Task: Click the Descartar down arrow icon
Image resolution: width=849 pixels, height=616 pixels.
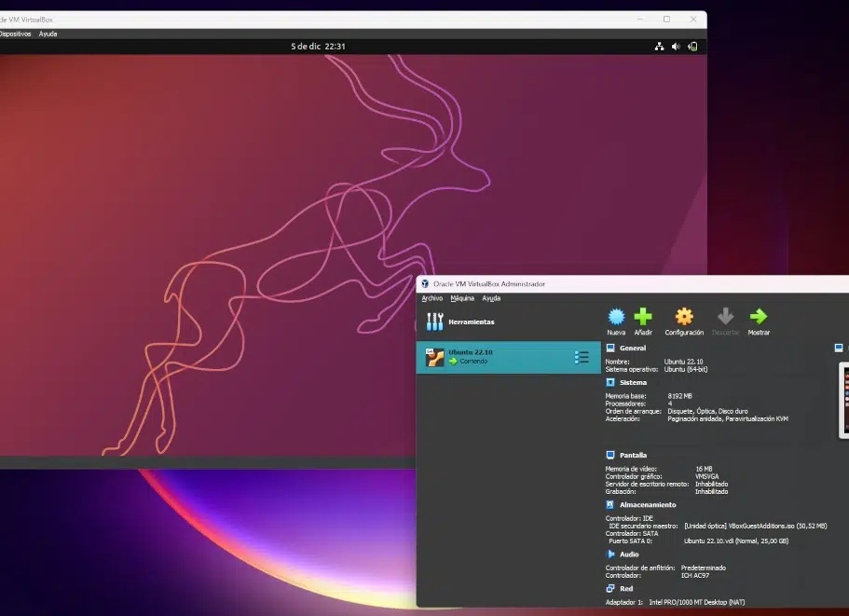Action: pos(726,317)
